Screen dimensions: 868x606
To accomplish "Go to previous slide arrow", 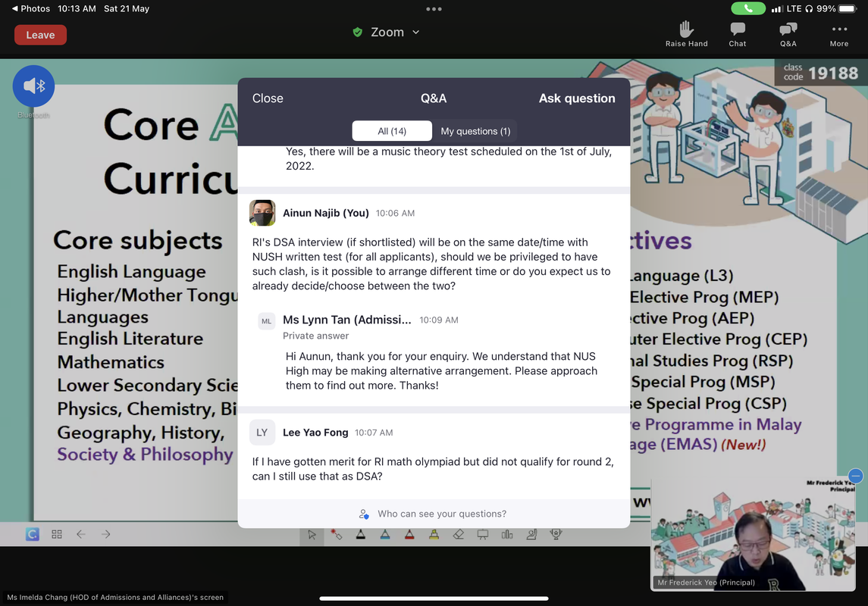I will (81, 534).
